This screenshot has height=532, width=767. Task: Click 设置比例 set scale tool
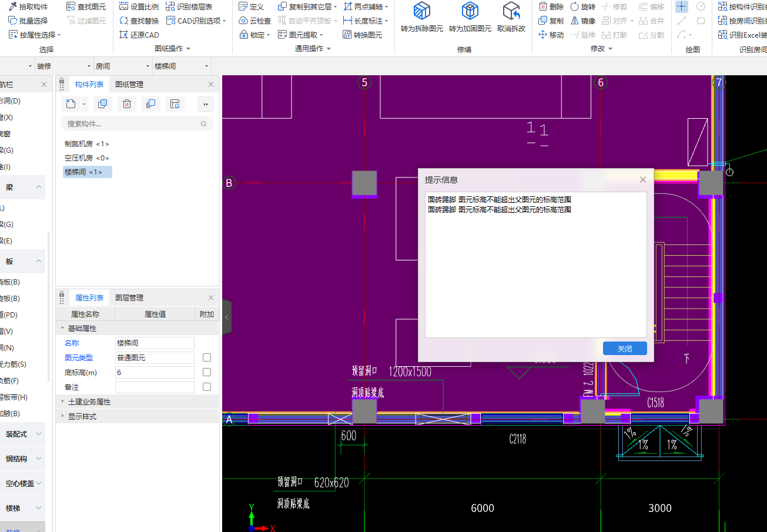click(x=139, y=6)
